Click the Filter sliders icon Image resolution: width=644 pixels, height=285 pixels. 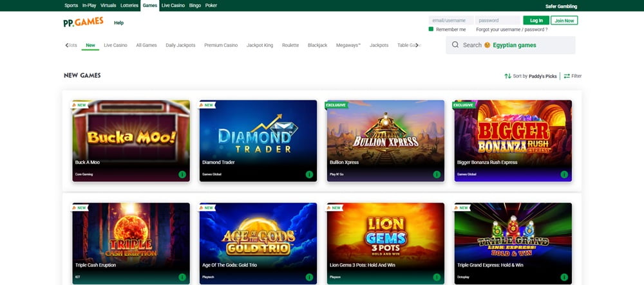point(567,76)
